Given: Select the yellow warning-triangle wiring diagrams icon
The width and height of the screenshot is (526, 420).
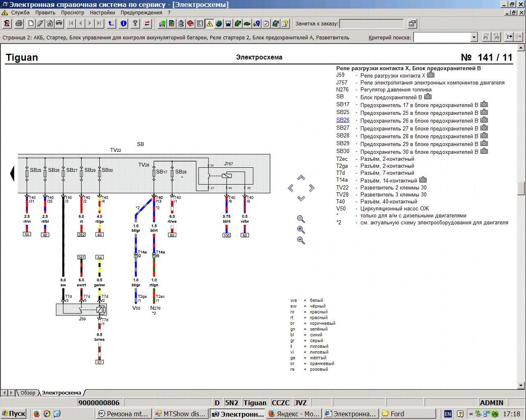Looking at the screenshot, I should pos(209,23).
